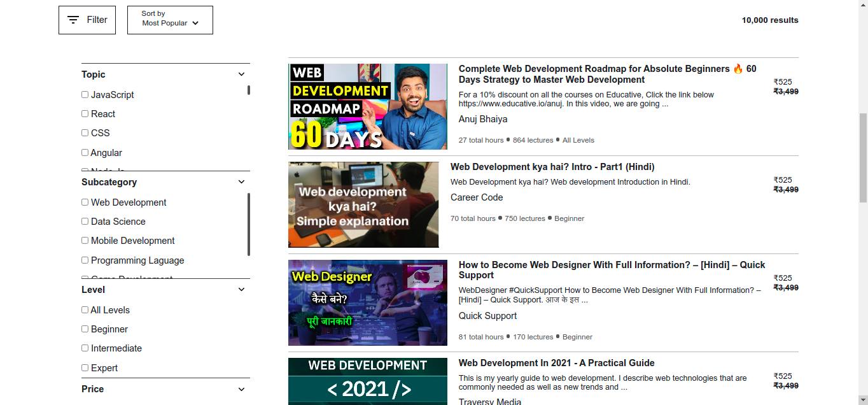Click instructor name Anuj Bhaiya
Image resolution: width=868 pixels, height=405 pixels.
pos(483,119)
